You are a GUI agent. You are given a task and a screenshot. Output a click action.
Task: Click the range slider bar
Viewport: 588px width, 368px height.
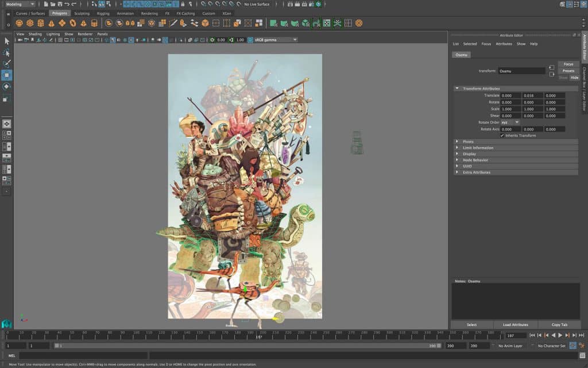tap(247, 346)
